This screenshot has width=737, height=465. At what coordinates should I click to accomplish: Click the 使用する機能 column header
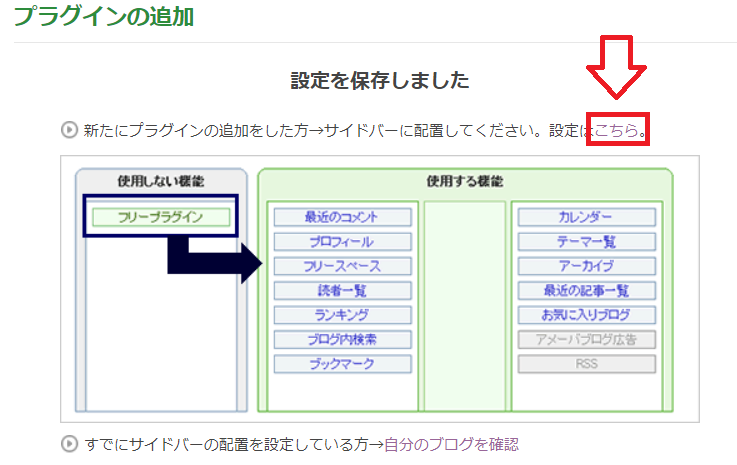(465, 181)
